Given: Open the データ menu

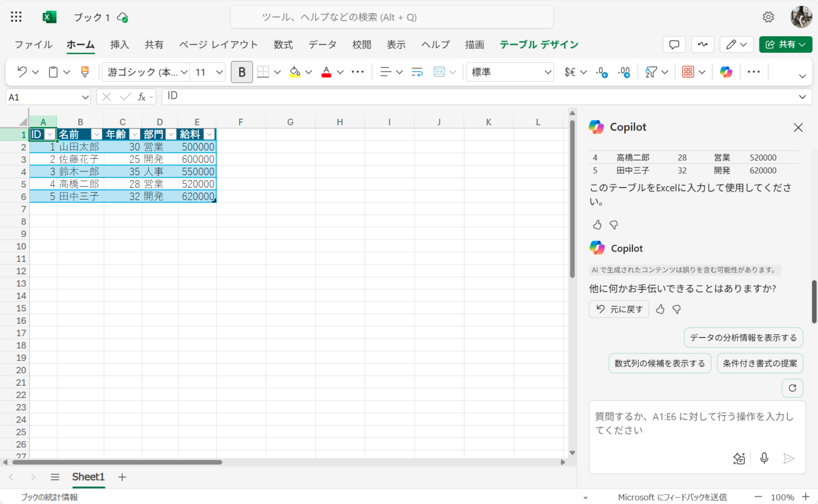Looking at the screenshot, I should 322,45.
